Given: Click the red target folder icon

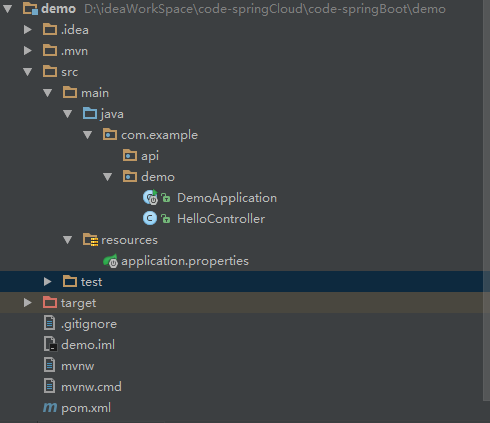Looking at the screenshot, I should (x=50, y=302).
